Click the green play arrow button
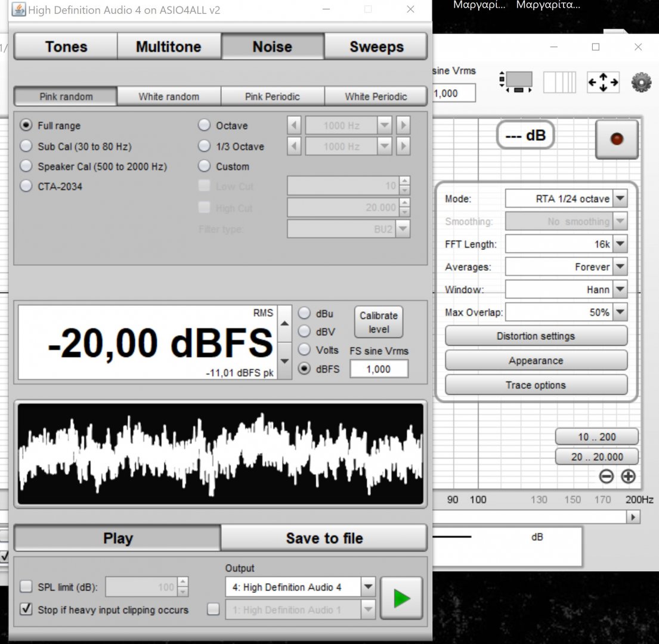 pyautogui.click(x=401, y=598)
